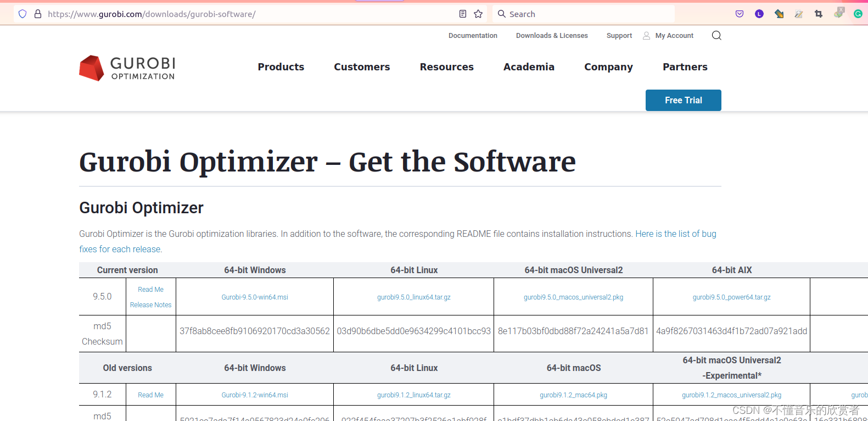Download gurobi9.5.0_macos_universal2.pkg

(x=573, y=297)
